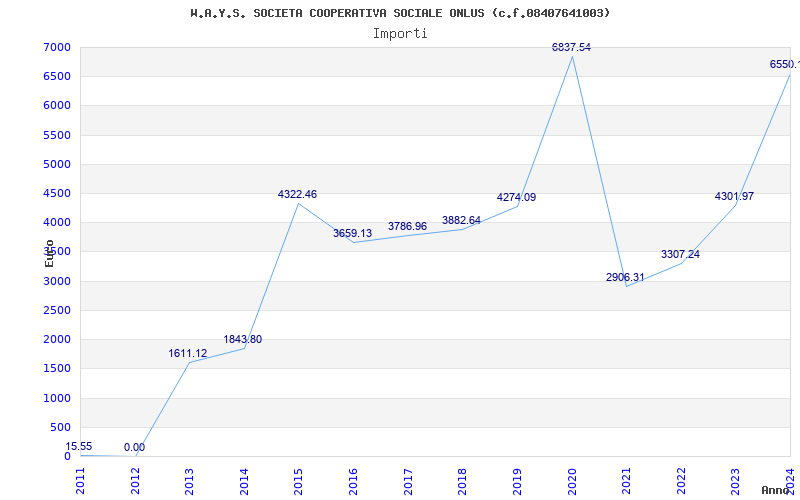This screenshot has height=500, width=800.
Task: Click the 6500 y-axis value
Action: tap(57, 77)
